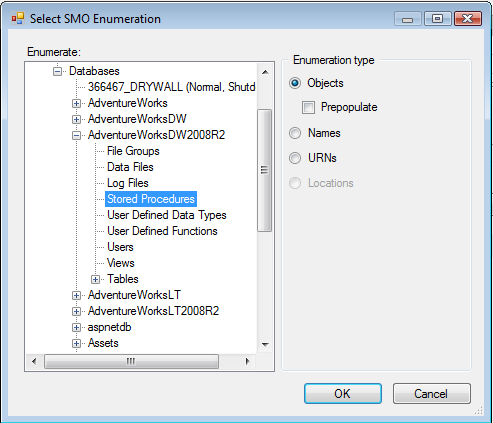The image size is (493, 423).
Task: Expand the AdventureWorks database node
Action: 76,103
